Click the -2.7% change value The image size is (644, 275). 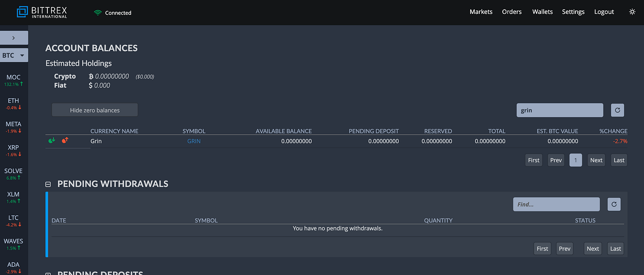coord(620,141)
